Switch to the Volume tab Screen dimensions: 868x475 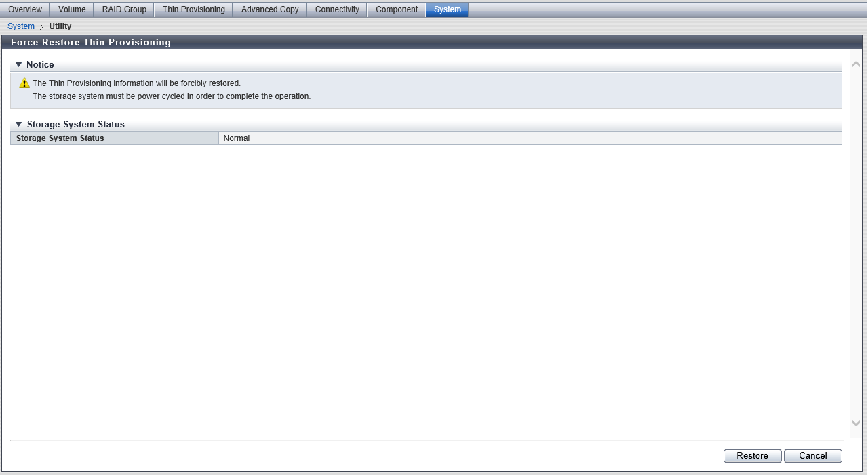tap(72, 9)
